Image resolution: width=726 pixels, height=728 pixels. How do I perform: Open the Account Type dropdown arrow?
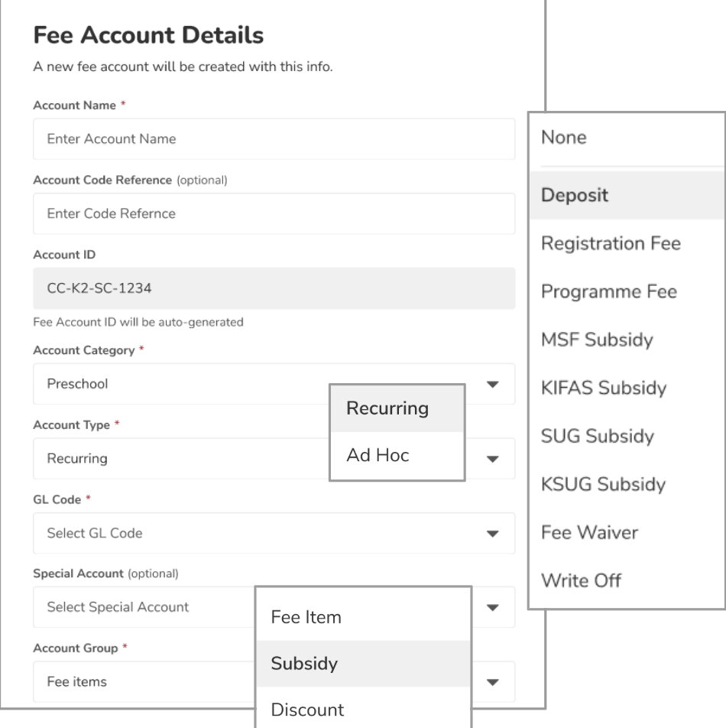493,460
